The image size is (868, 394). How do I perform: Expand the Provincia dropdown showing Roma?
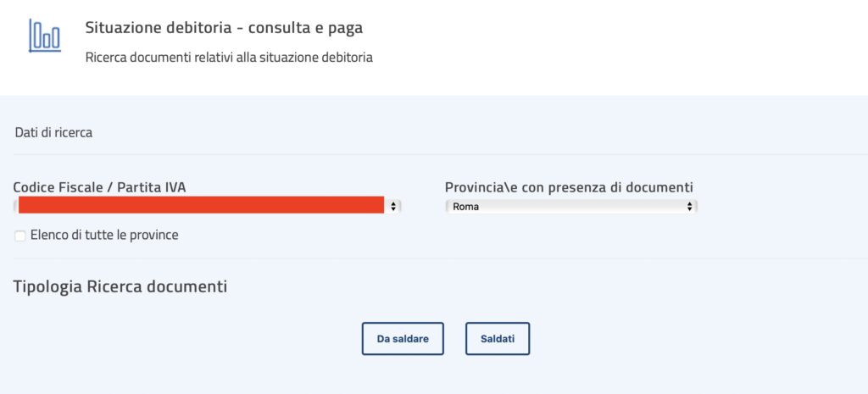pos(571,207)
